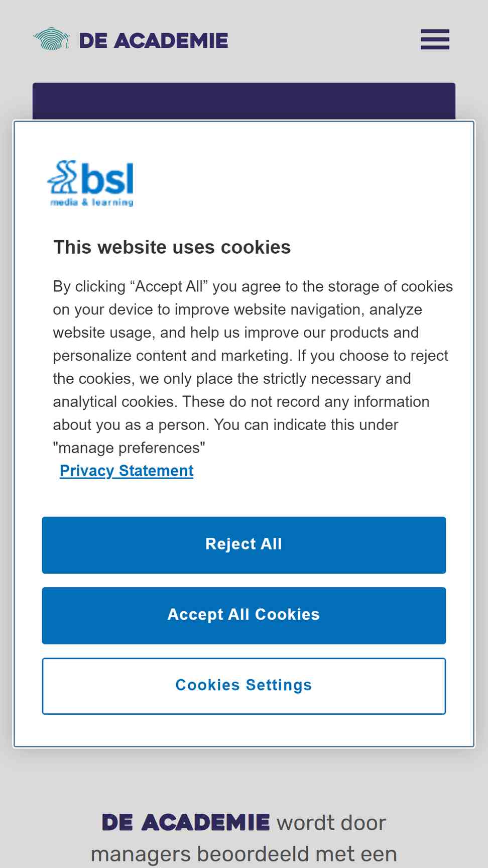Click the quoted "Accept All" text in paragraph
488x868 pixels.
(x=169, y=286)
